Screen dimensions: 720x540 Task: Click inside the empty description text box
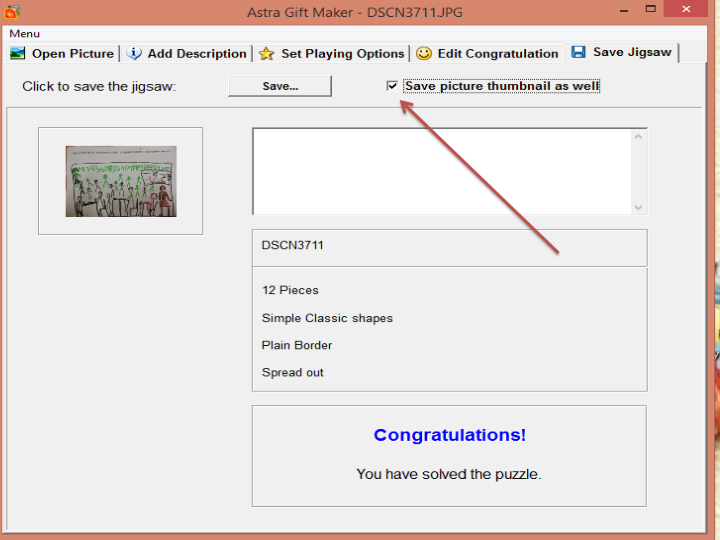tap(443, 171)
